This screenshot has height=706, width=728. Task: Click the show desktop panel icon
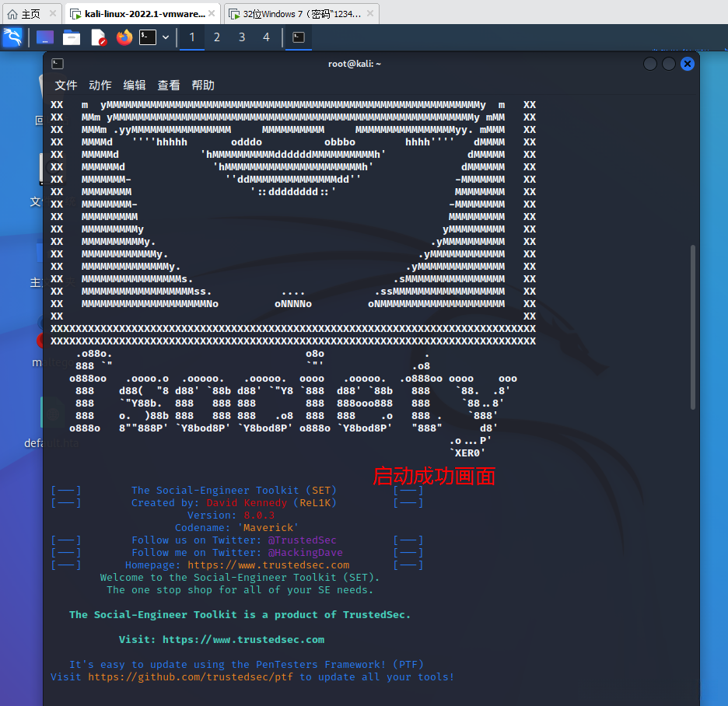click(45, 37)
